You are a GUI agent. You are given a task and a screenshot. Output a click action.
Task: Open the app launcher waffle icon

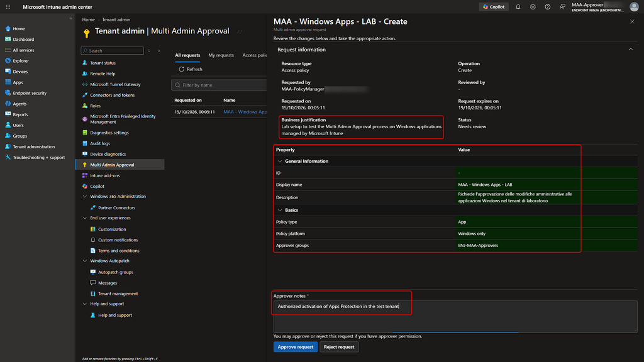pos(8,7)
